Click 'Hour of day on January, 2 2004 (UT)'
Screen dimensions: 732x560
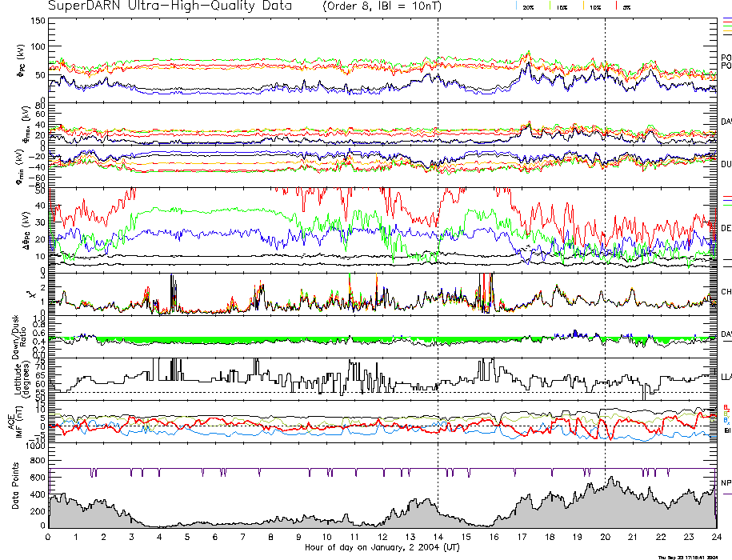[x=382, y=546]
